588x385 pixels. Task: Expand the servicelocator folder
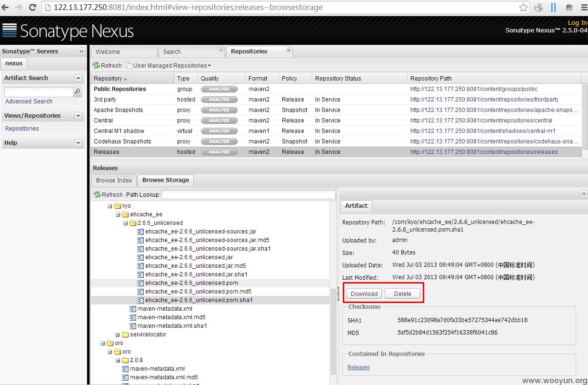click(x=118, y=334)
